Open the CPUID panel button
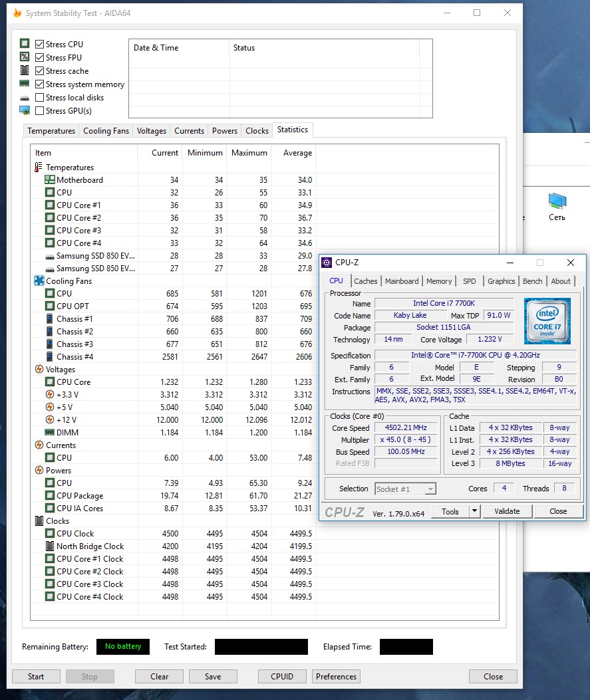The image size is (590, 700). [x=282, y=676]
